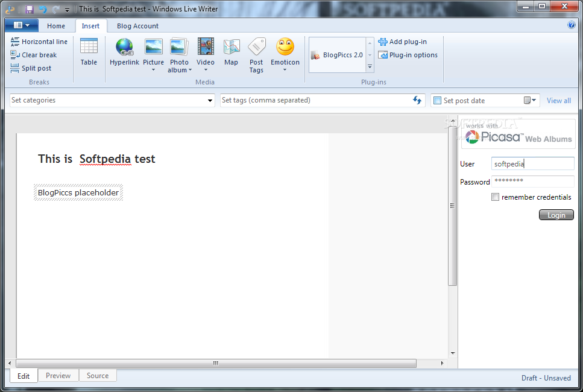
Task: Expand the Picture dropdown arrow
Action: click(153, 70)
